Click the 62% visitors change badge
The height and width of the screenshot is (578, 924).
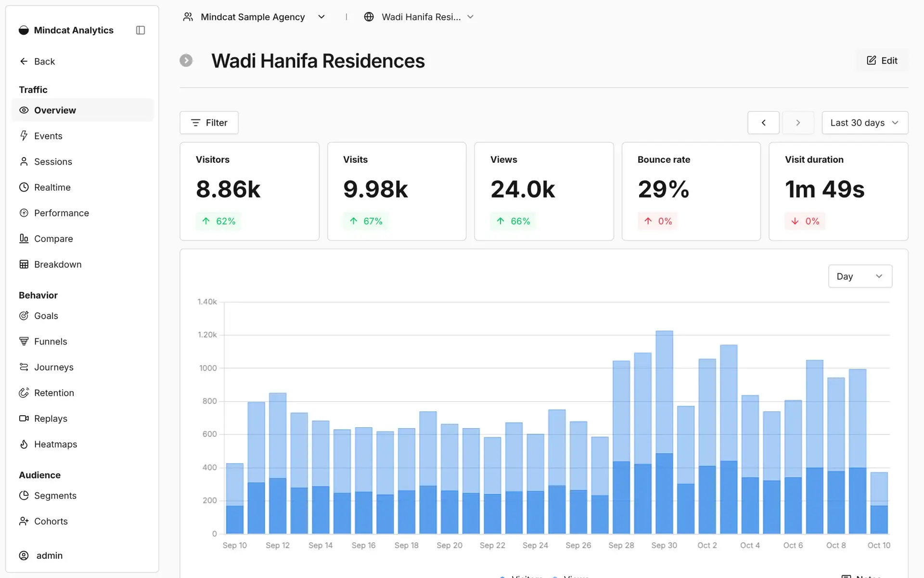218,221
